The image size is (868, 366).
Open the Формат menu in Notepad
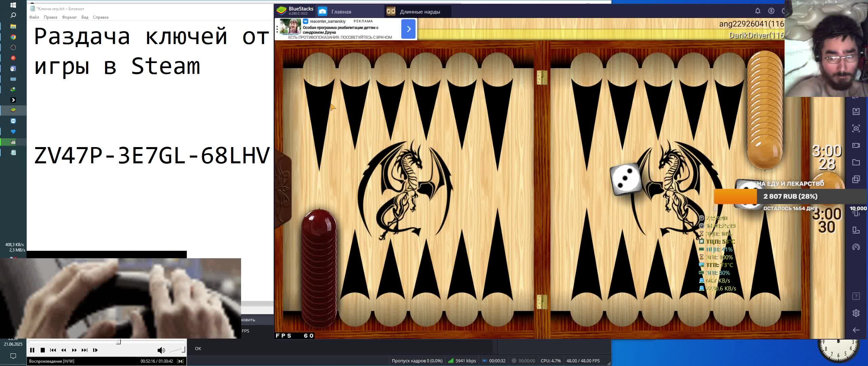[69, 17]
